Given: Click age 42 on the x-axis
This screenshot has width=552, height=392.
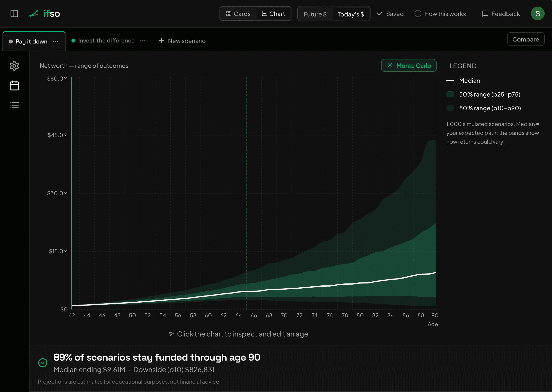Looking at the screenshot, I should point(72,315).
